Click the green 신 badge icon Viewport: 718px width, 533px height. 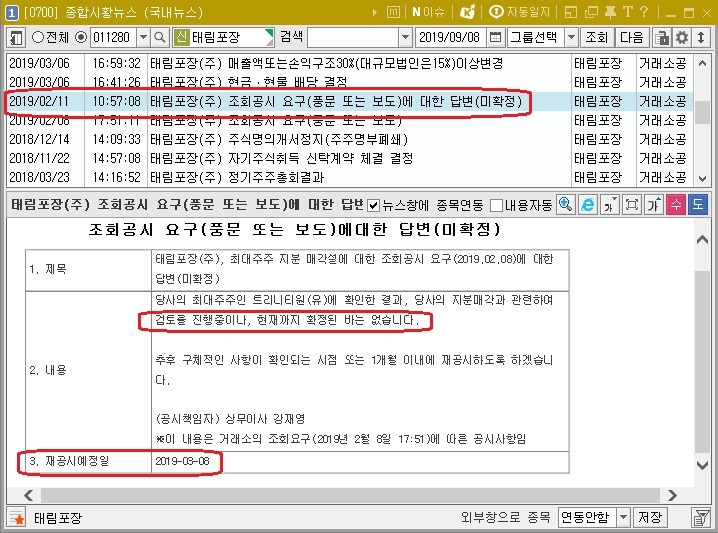[181, 37]
